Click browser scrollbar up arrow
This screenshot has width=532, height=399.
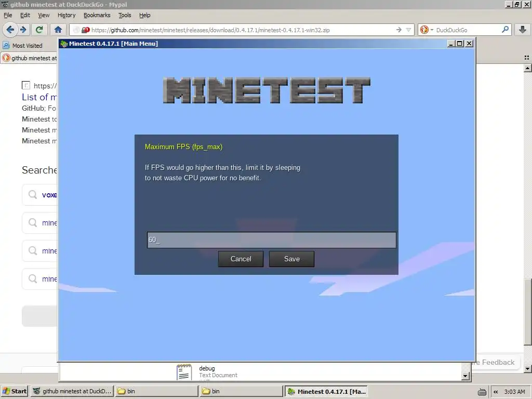[528, 68]
